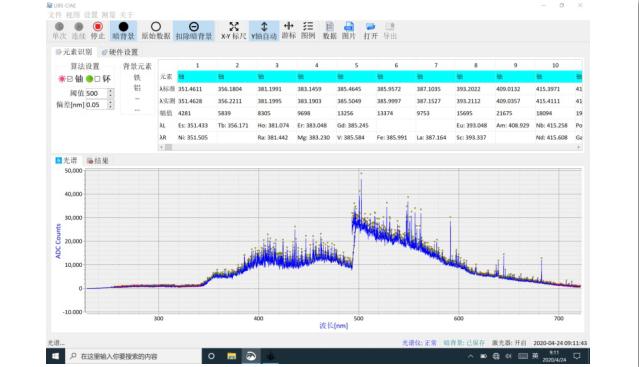Screen dimensions: 639x367
Task: Decrease 偏差[nm] deviation with the down arrow
Action: coord(110,107)
